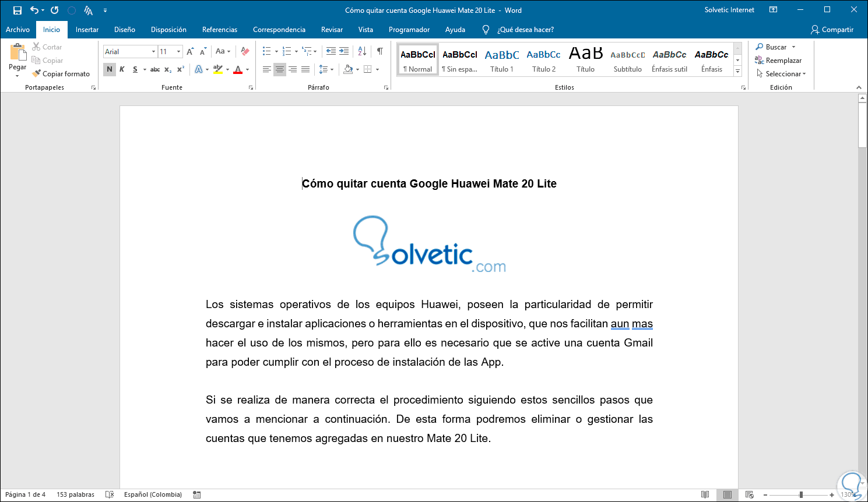Click the ¿Qué desea hacer? search box
The height and width of the screenshot is (502, 868).
525,30
